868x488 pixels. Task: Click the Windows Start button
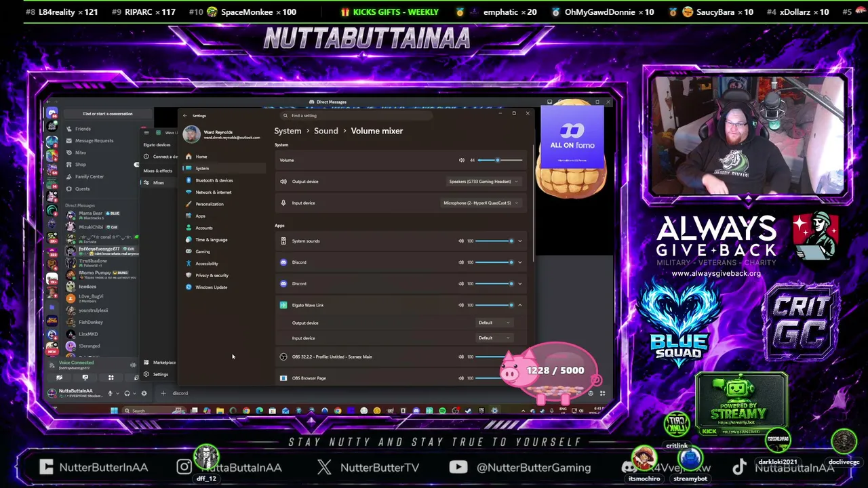(x=114, y=411)
